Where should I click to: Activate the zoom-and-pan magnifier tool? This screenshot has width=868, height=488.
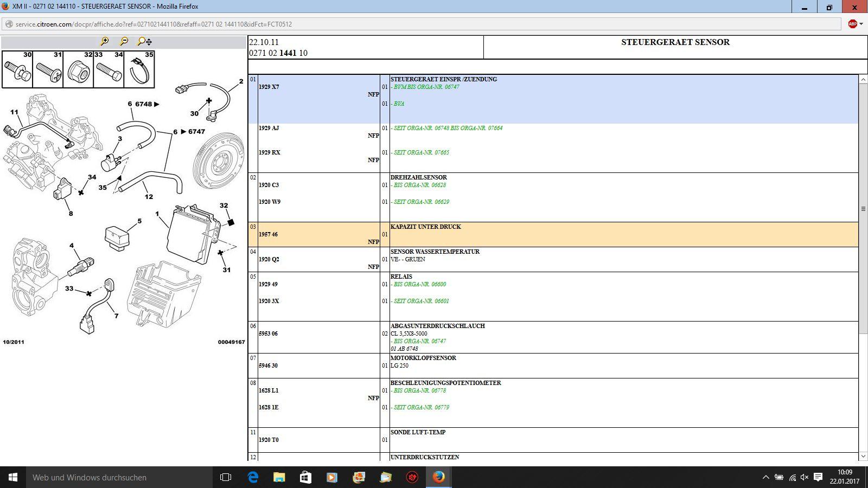[x=144, y=41]
